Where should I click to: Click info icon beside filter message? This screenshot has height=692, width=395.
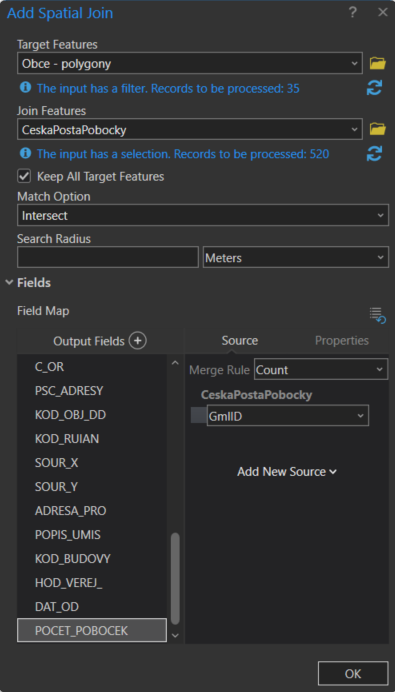(26, 87)
